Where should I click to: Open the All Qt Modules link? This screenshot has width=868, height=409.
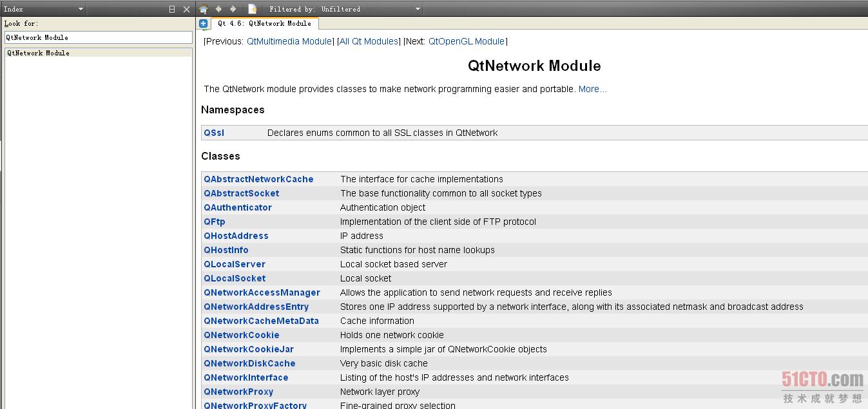369,41
